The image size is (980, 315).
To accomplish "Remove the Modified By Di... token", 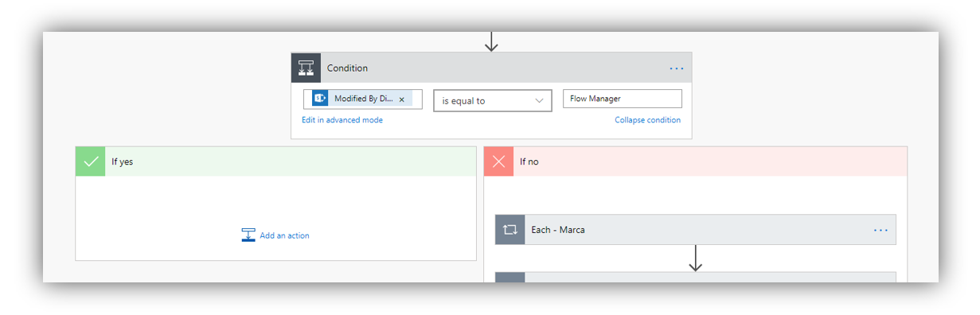I will click(401, 99).
